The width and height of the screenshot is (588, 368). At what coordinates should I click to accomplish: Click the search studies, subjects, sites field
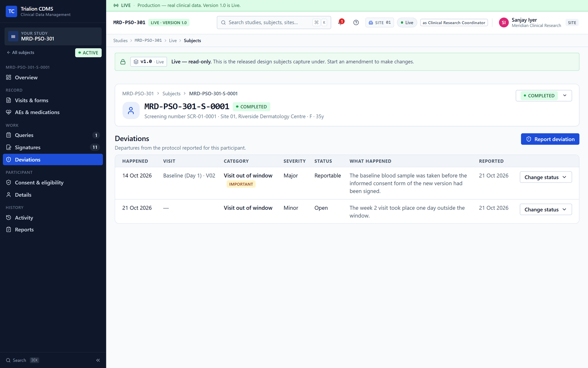click(x=274, y=22)
